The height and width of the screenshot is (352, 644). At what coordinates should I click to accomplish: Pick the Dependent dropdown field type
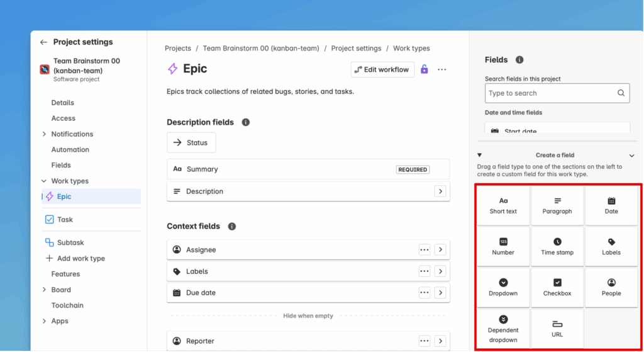tap(503, 329)
